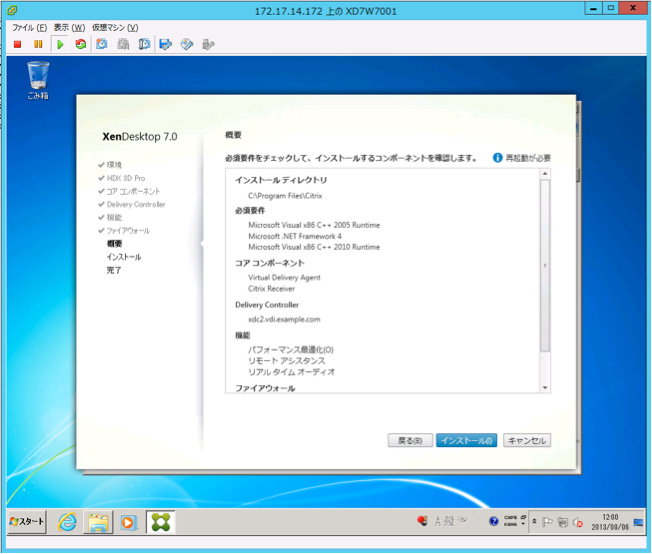Screen dimensions: 652x554
Task: Click the red tray icon beside the IME bar
Action: 422,521
